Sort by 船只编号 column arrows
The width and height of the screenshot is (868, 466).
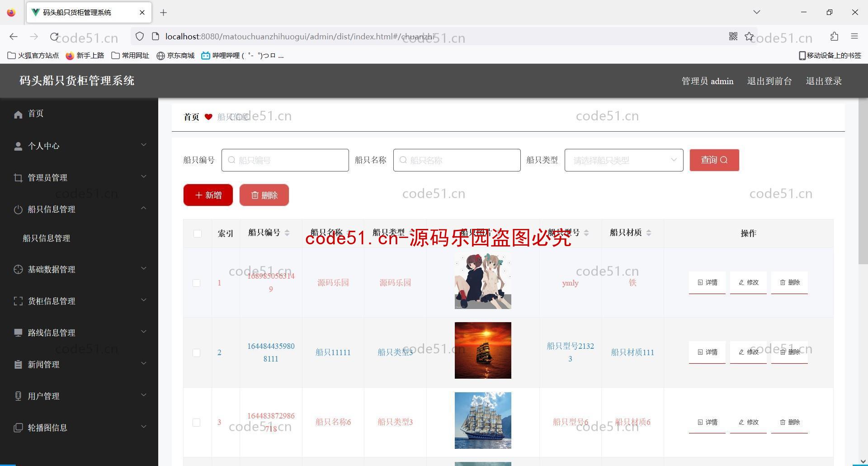point(287,233)
